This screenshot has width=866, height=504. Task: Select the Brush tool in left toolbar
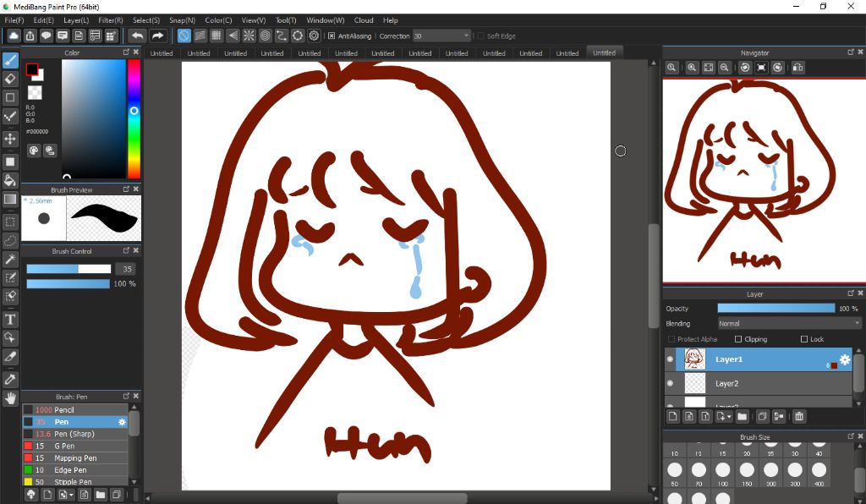tap(10, 60)
